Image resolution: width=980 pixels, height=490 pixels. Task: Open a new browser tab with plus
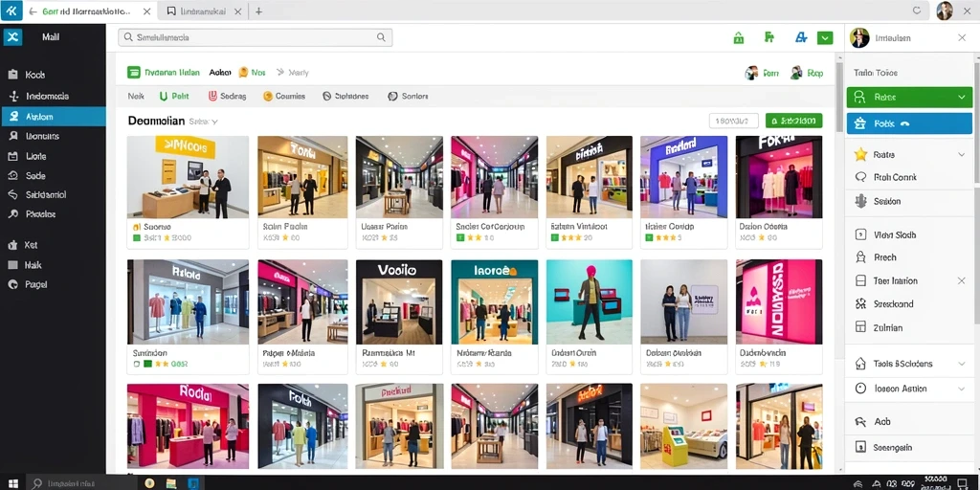pyautogui.click(x=258, y=11)
